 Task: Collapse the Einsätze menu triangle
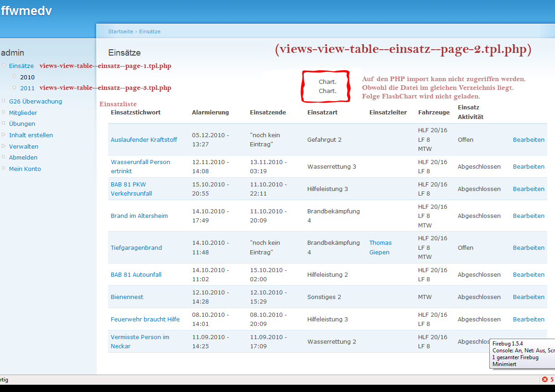click(4, 66)
